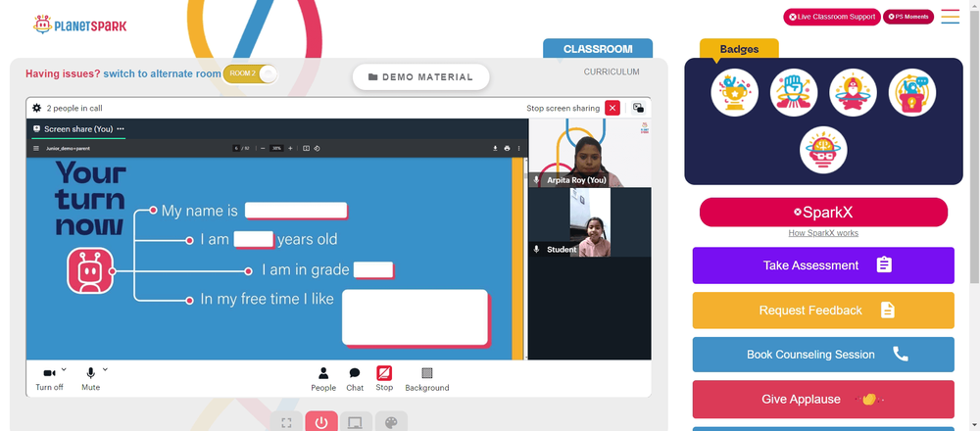
Task: Click PDF zoom percentage field
Action: point(276,149)
